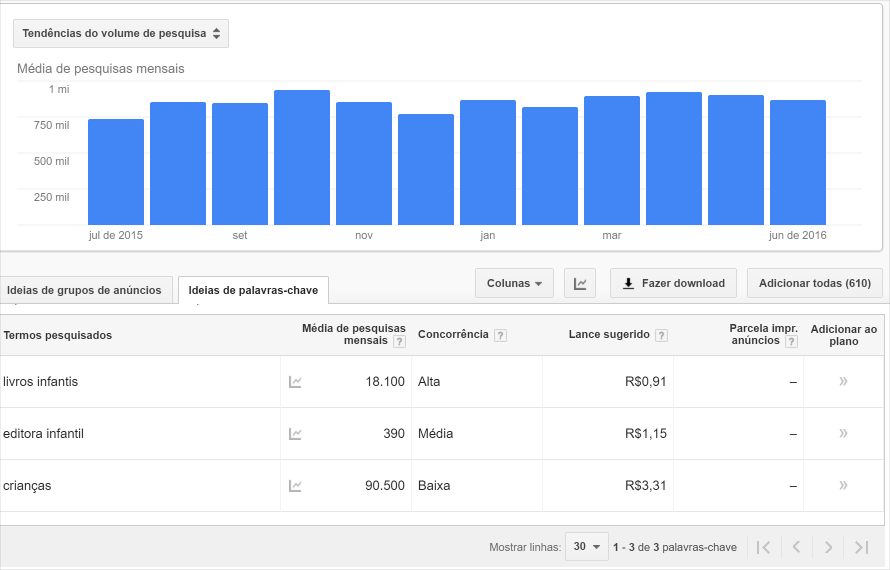Sort by 'Média de pesquisas mensais' header
890x570 pixels.
354,334
